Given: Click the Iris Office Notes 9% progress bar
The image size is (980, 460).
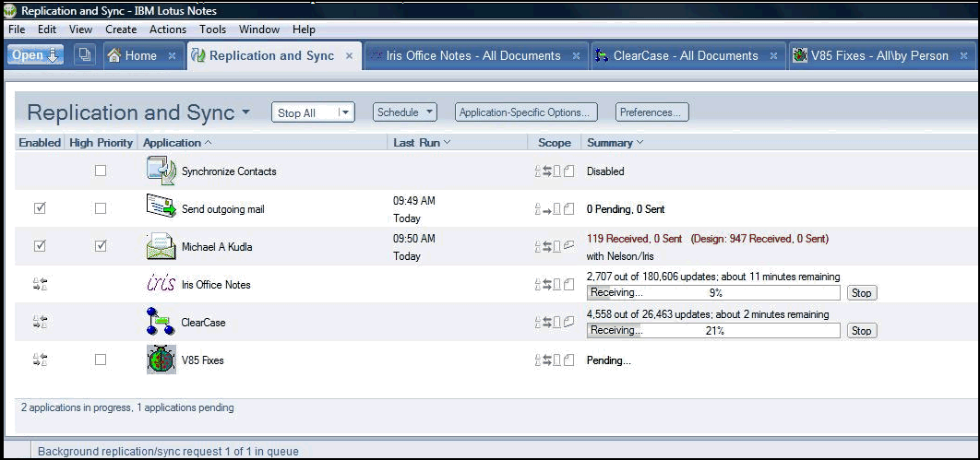Looking at the screenshot, I should tap(713, 293).
